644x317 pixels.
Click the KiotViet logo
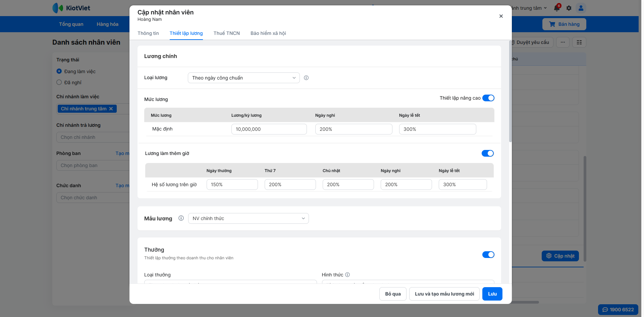click(x=71, y=8)
